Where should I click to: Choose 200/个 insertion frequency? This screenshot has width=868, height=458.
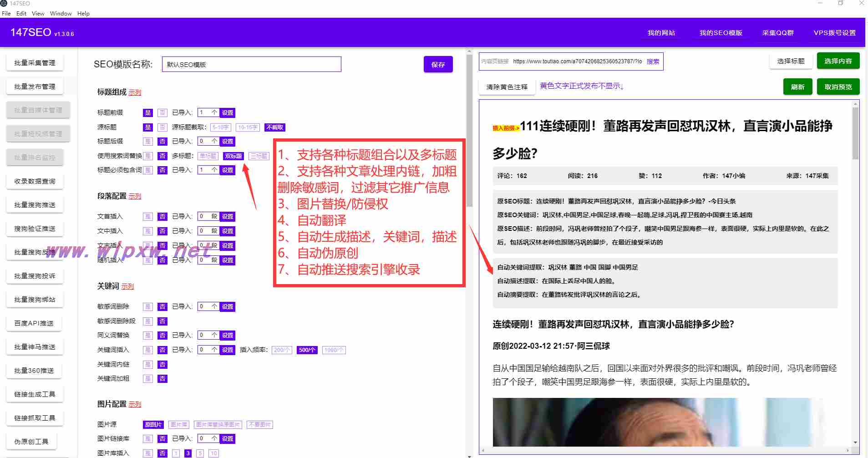tap(282, 350)
